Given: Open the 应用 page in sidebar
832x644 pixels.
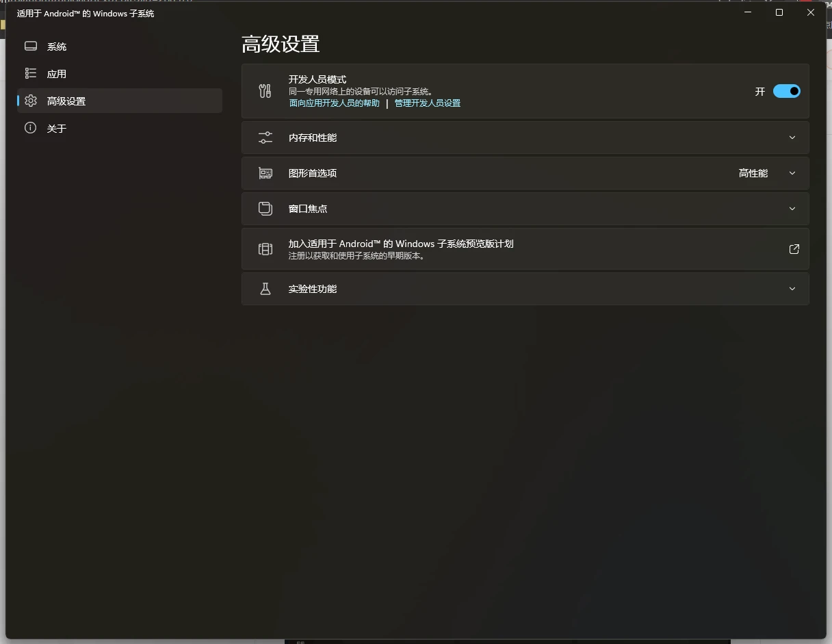Looking at the screenshot, I should point(120,74).
